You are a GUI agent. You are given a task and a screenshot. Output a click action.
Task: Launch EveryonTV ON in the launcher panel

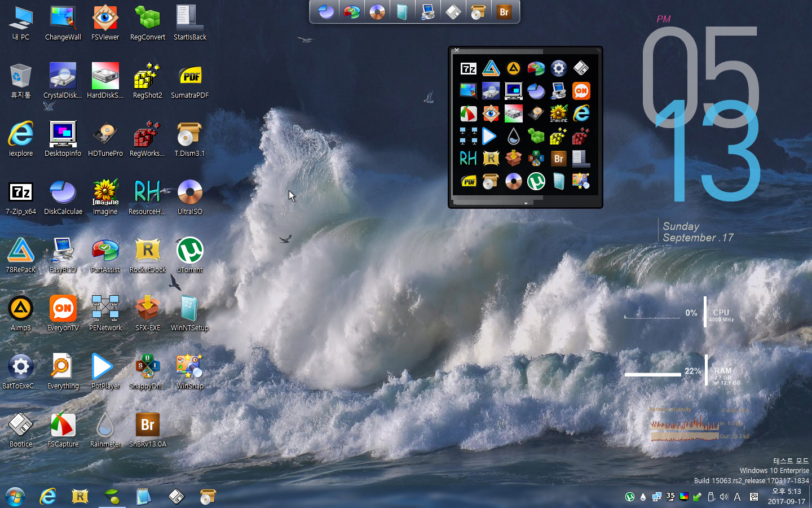pos(581,91)
